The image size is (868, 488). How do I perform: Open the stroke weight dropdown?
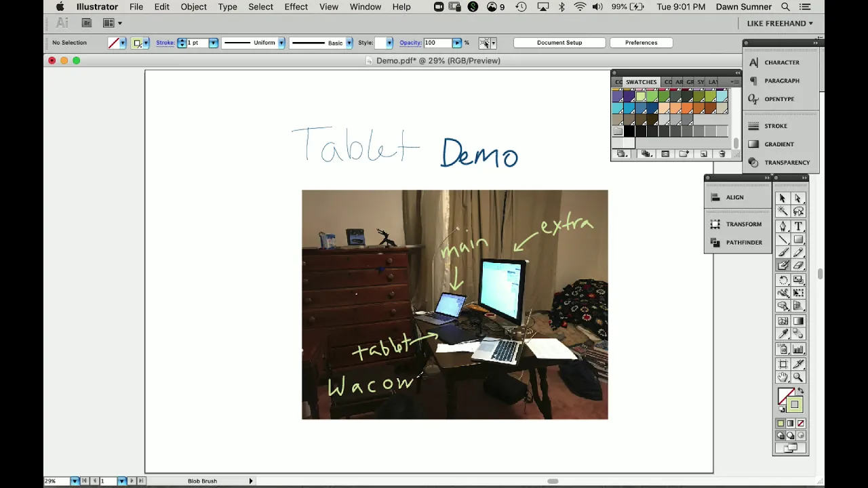[x=213, y=43]
